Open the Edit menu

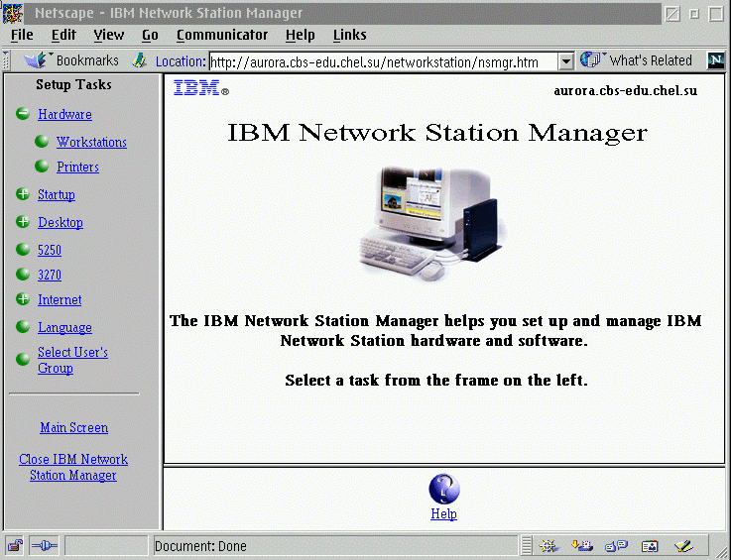click(x=63, y=35)
